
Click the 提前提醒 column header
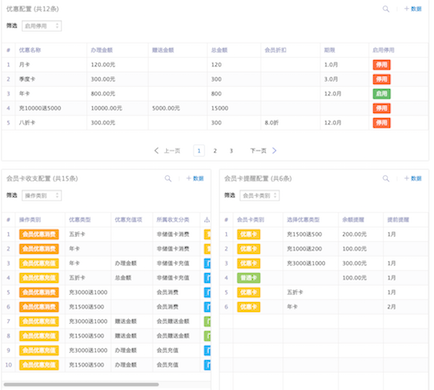pos(398,220)
